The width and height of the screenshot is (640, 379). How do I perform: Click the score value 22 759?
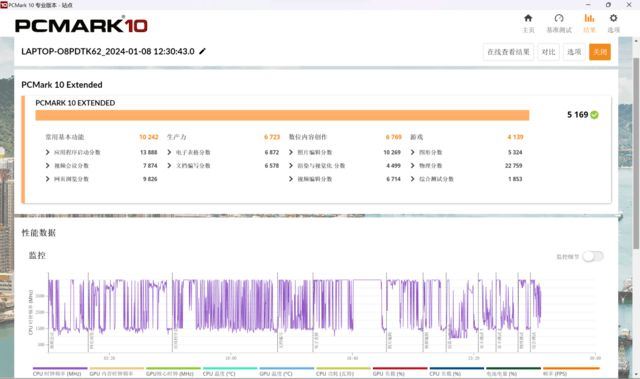pos(513,166)
